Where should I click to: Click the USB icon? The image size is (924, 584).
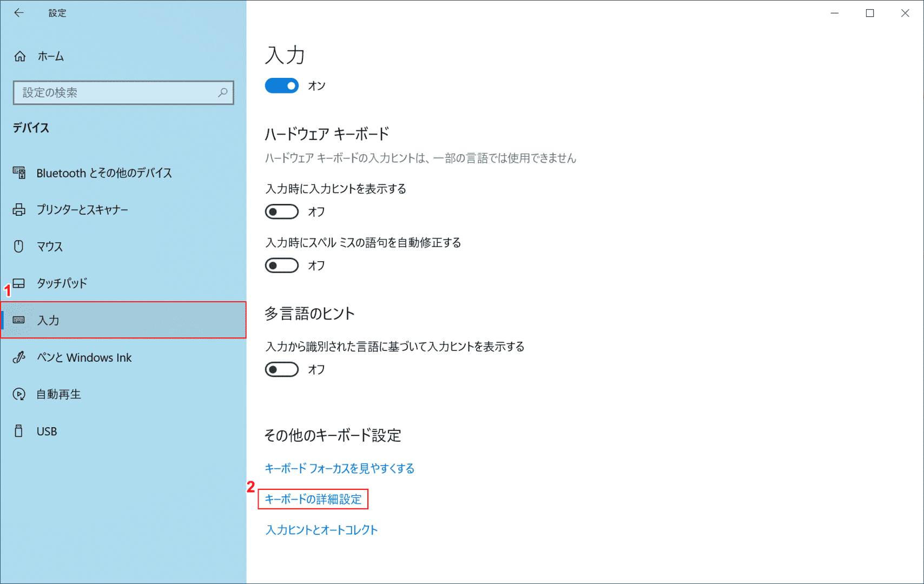pyautogui.click(x=19, y=431)
